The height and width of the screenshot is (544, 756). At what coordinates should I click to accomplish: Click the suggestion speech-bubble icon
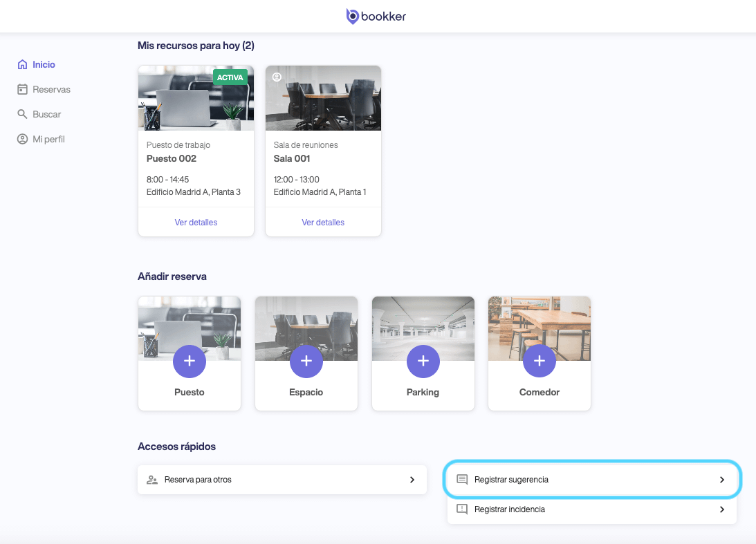point(463,480)
